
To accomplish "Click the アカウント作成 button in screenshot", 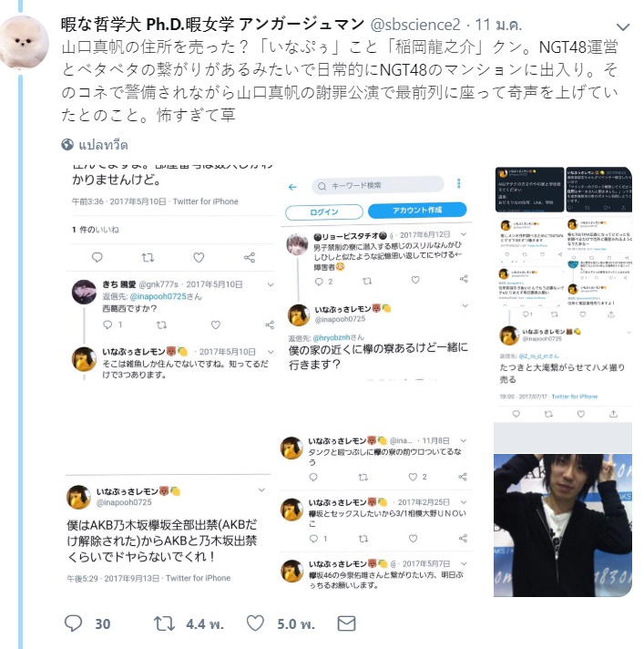I will (417, 211).
